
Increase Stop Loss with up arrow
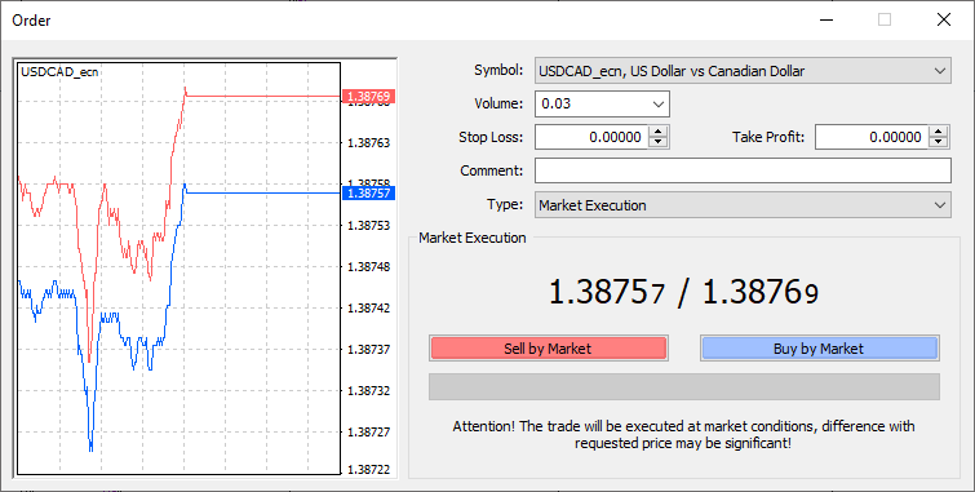click(x=658, y=131)
